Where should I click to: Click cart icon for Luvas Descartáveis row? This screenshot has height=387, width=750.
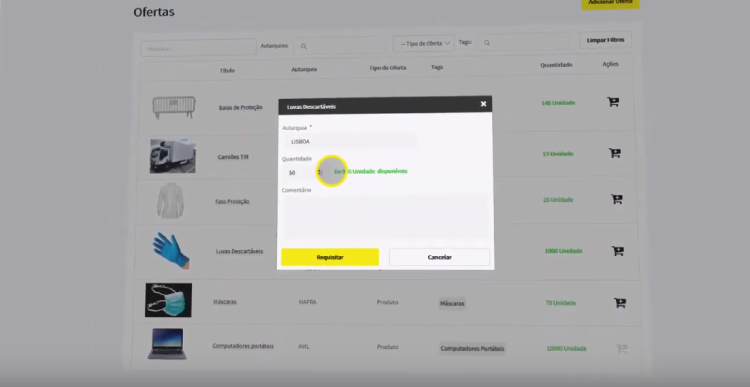click(618, 251)
